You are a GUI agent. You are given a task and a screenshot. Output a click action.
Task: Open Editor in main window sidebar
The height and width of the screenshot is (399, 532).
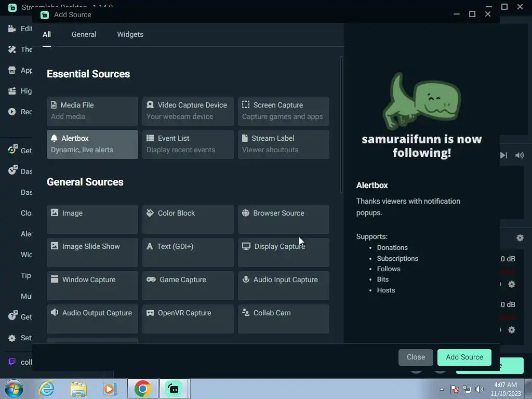(20, 29)
